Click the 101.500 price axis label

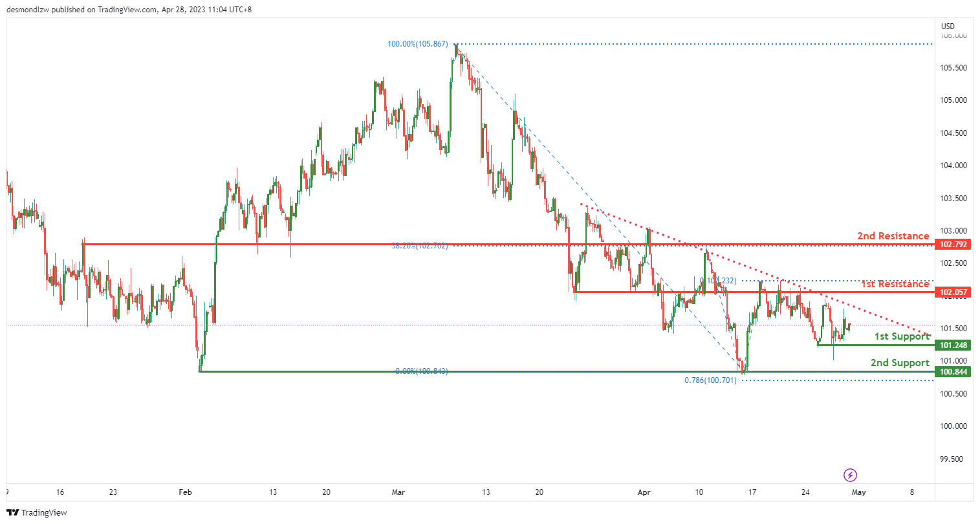953,329
